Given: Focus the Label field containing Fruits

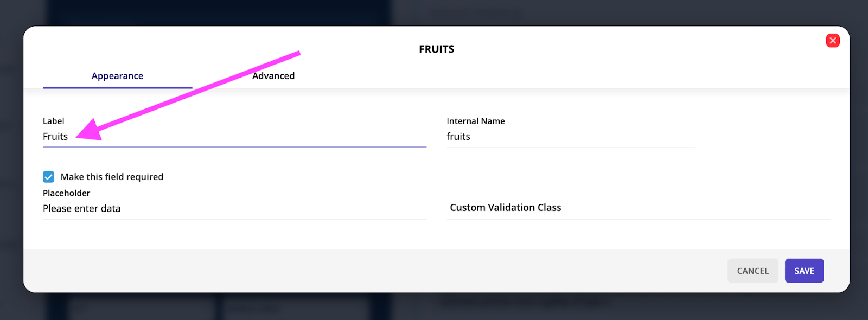Looking at the screenshot, I should coord(234,137).
